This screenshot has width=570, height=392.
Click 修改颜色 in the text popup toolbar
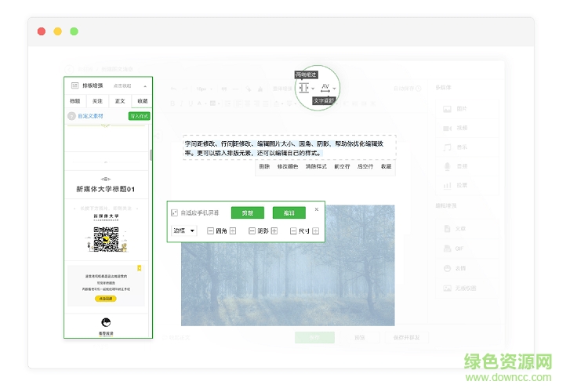tap(288, 166)
